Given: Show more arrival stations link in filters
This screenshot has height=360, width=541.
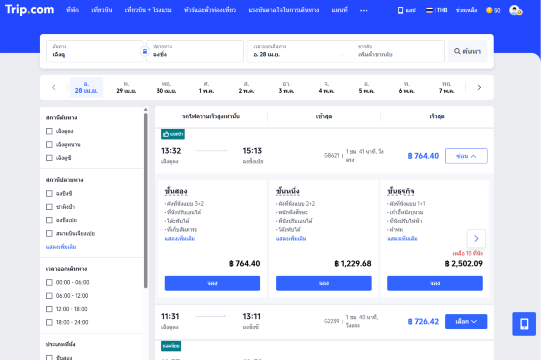Looking at the screenshot, I should pyautogui.click(x=61, y=247).
